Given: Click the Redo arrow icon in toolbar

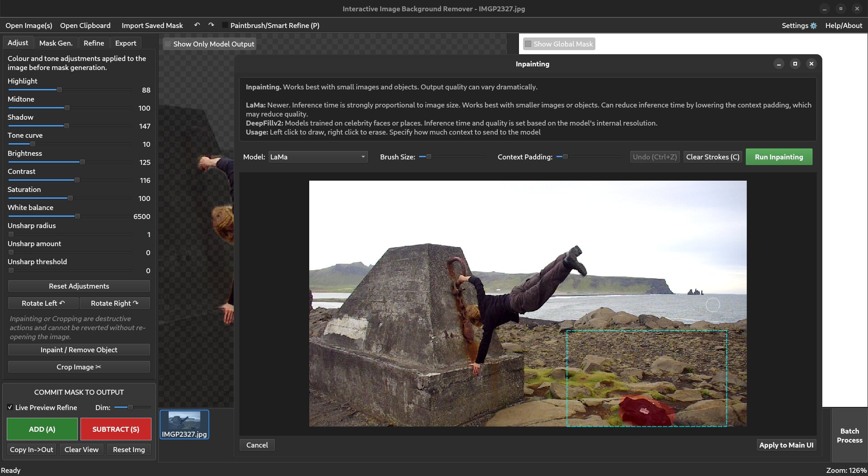Looking at the screenshot, I should pos(211,25).
